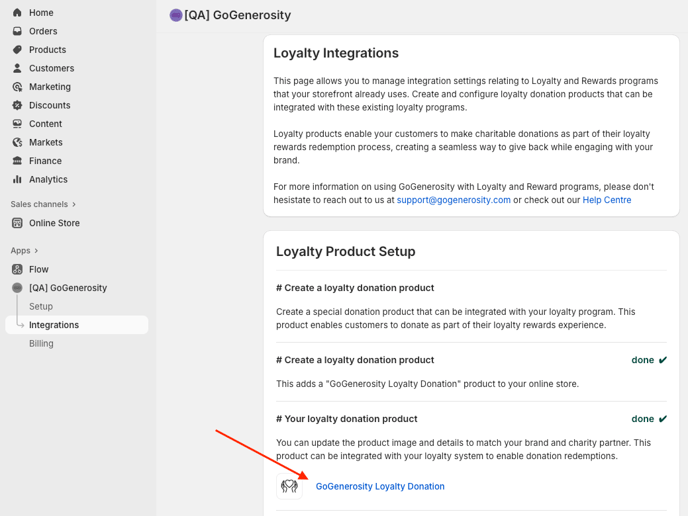The height and width of the screenshot is (516, 688).
Task: Open the Products section
Action: (x=47, y=50)
